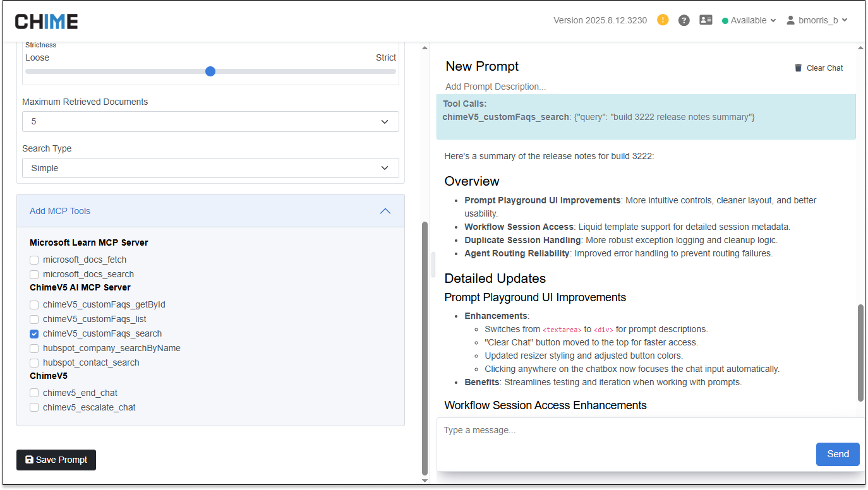Click the Version 2025.8.12.3230 text
Screen dimensions: 868x490
pyautogui.click(x=600, y=20)
